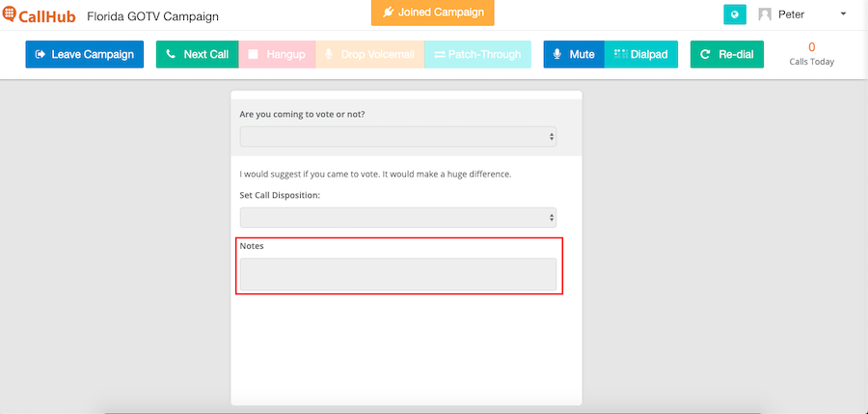
Task: Open the Dialpad
Action: point(641,54)
